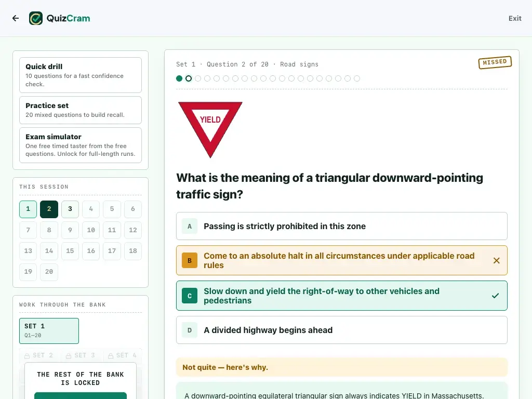Click the first filled progress dot
This screenshot has width=532, height=399.
[x=179, y=79]
